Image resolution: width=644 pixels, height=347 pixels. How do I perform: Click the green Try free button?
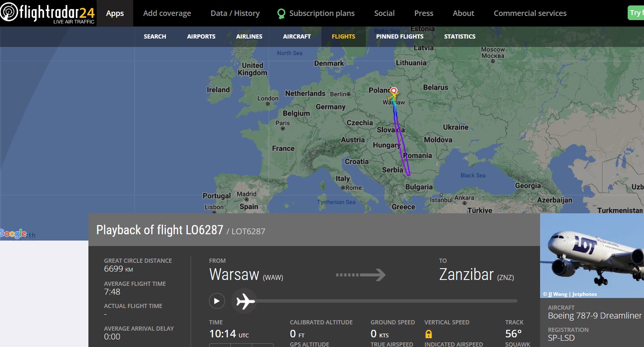pos(636,13)
